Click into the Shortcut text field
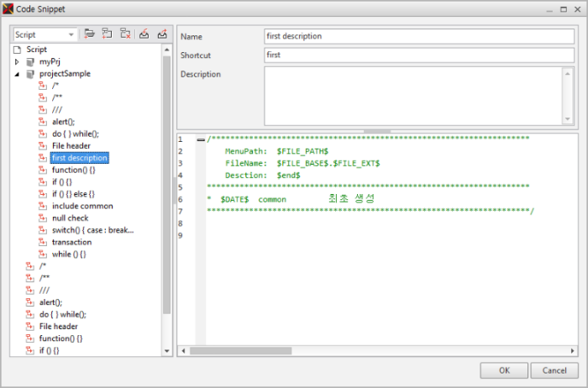 [418, 55]
